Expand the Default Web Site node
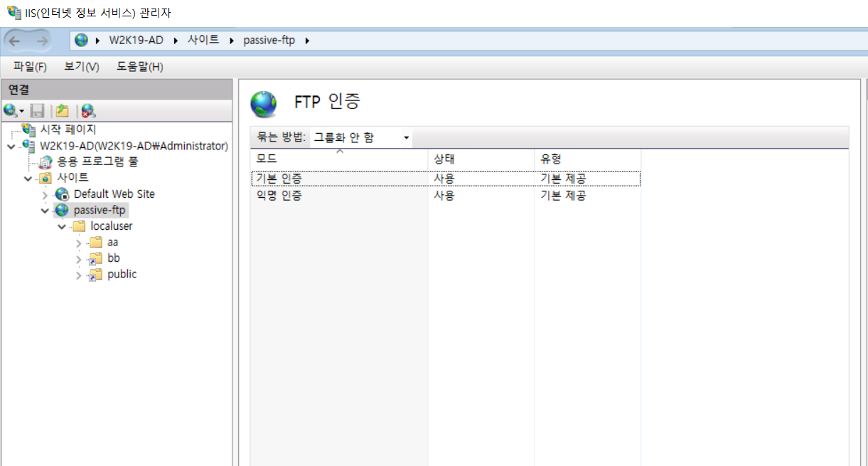 [45, 194]
